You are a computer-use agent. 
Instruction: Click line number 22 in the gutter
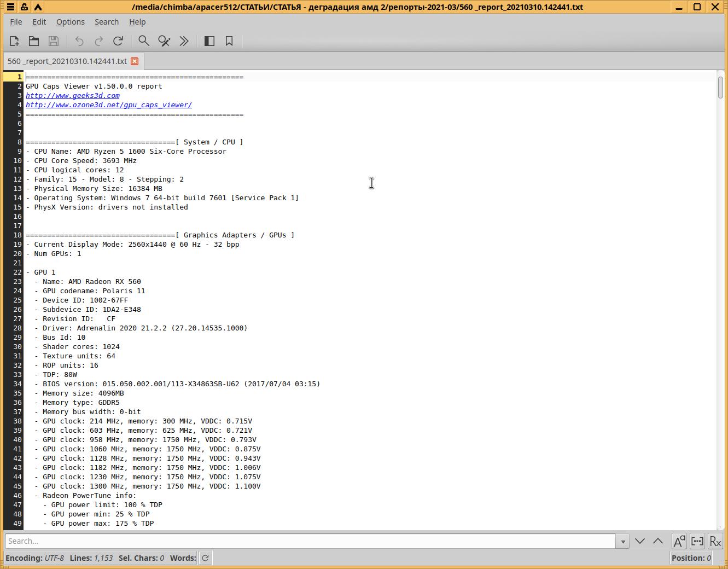click(x=18, y=272)
